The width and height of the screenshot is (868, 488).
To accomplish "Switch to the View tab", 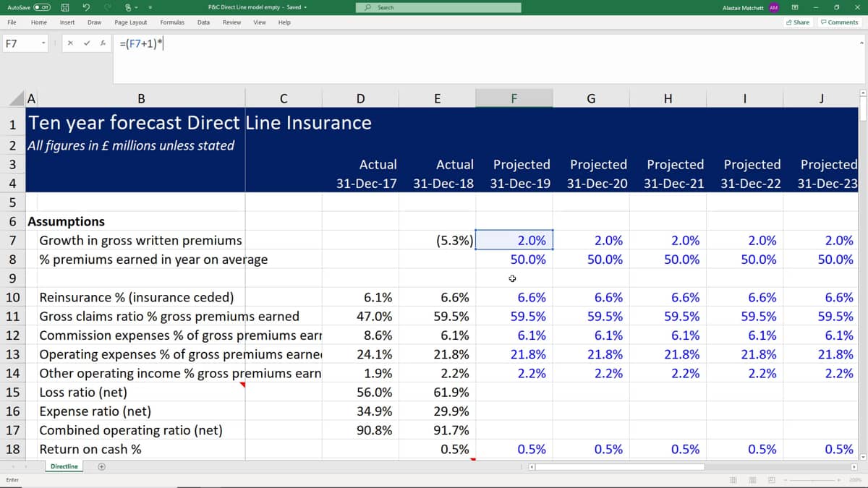I will click(x=260, y=22).
